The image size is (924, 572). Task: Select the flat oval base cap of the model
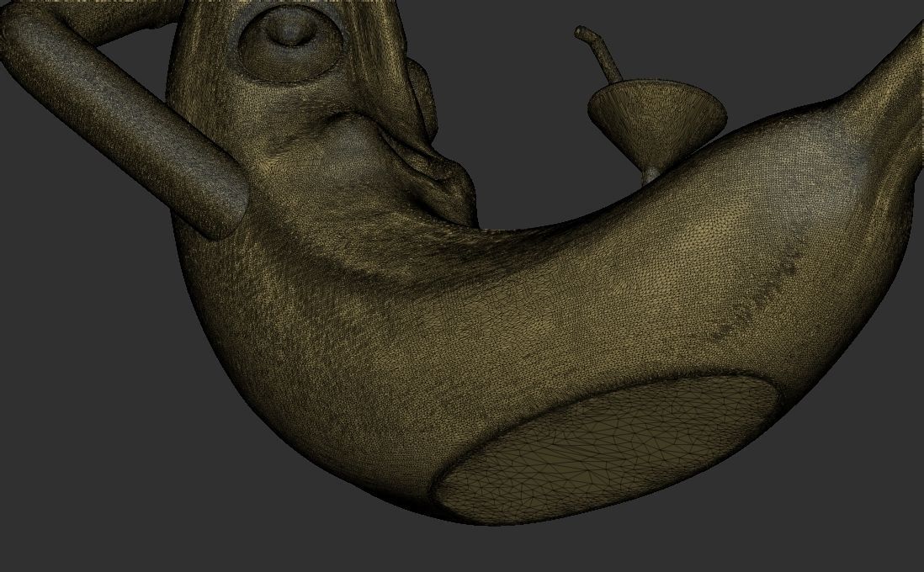[607, 448]
